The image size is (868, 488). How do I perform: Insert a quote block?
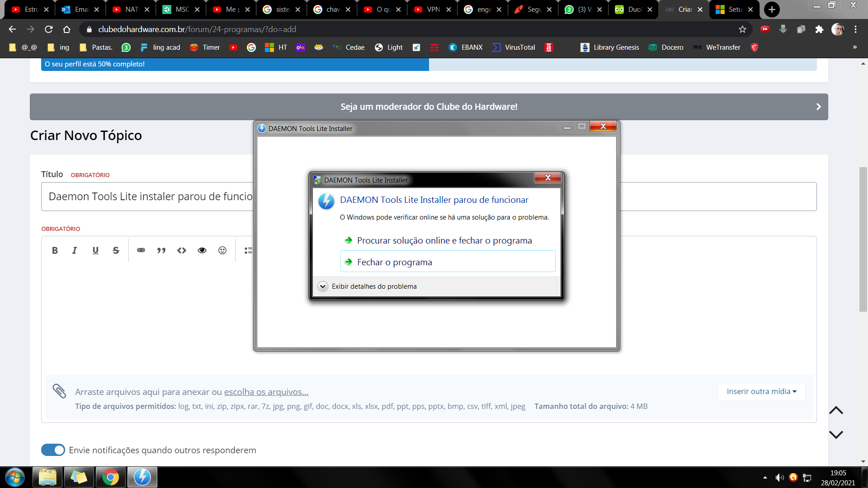(x=161, y=250)
